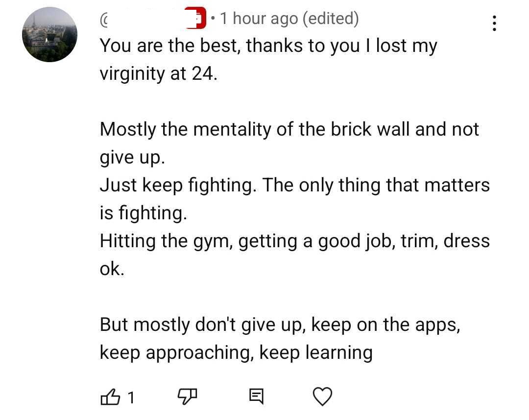The height and width of the screenshot is (420, 529).
Task: Click the "1 hour ago (edited)" timestamp
Action: [289, 19]
